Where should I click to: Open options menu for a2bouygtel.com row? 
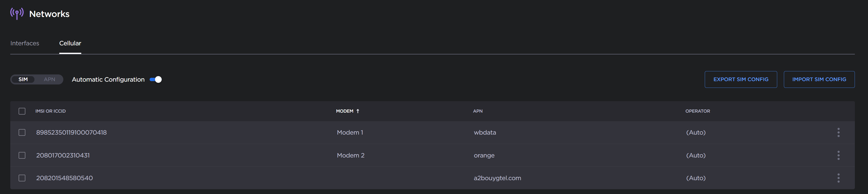[838, 178]
